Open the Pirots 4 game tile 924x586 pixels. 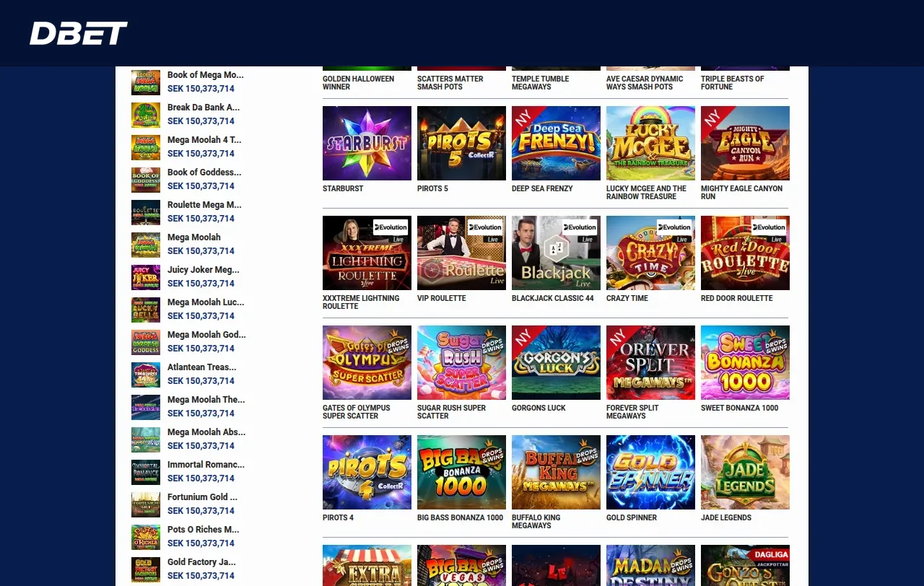pyautogui.click(x=367, y=472)
